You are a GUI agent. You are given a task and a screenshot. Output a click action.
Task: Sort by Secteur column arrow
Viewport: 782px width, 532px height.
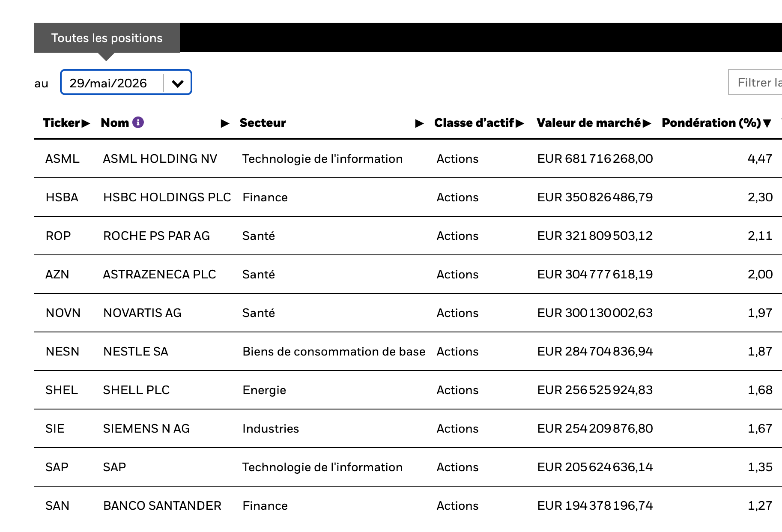tap(419, 124)
